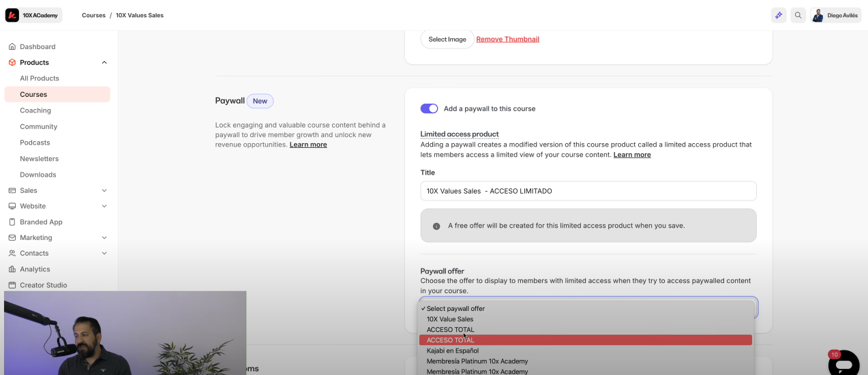Image resolution: width=868 pixels, height=375 pixels.
Task: Select the 10X Value Sales option
Action: (586, 319)
